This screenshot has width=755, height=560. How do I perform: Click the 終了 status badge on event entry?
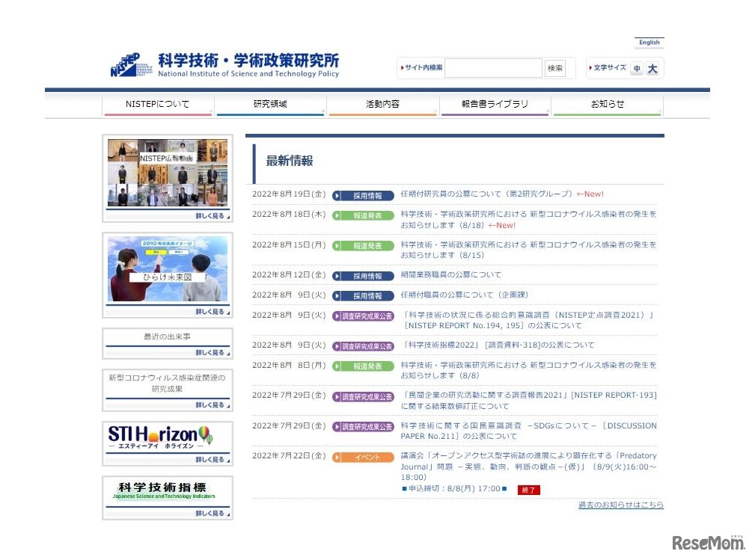pyautogui.click(x=528, y=490)
